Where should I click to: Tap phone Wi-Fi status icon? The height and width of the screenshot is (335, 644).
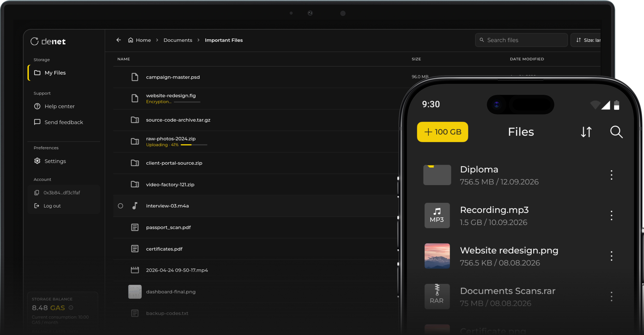pos(595,105)
